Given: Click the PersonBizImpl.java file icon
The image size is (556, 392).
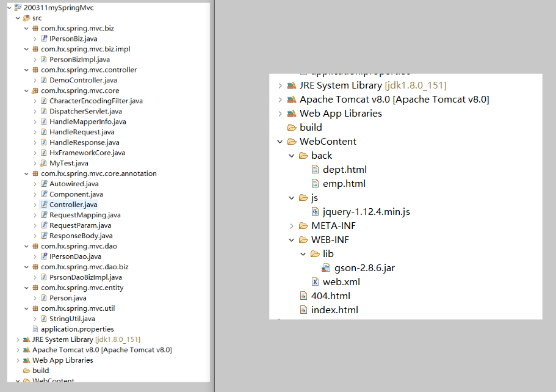Looking at the screenshot, I should 44,60.
